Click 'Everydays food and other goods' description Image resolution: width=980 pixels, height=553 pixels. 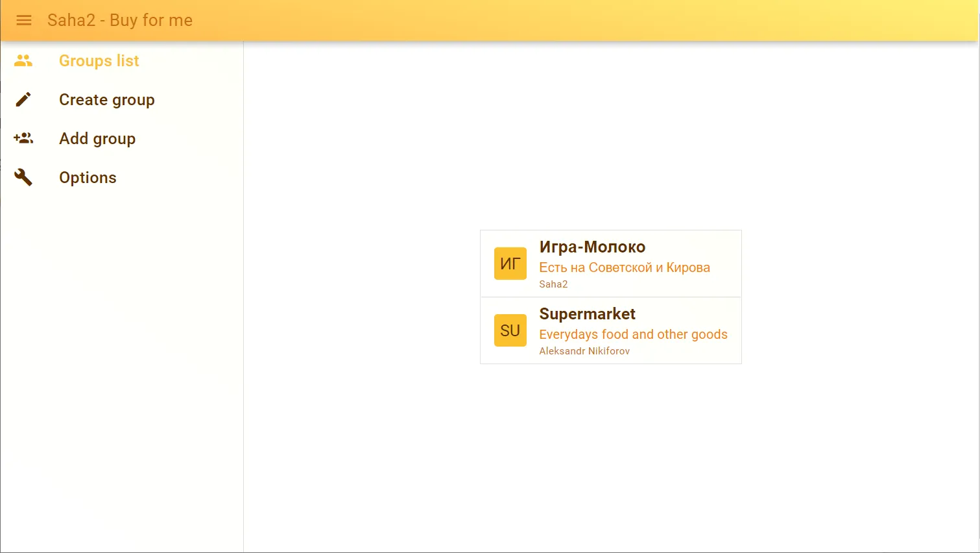coord(633,334)
